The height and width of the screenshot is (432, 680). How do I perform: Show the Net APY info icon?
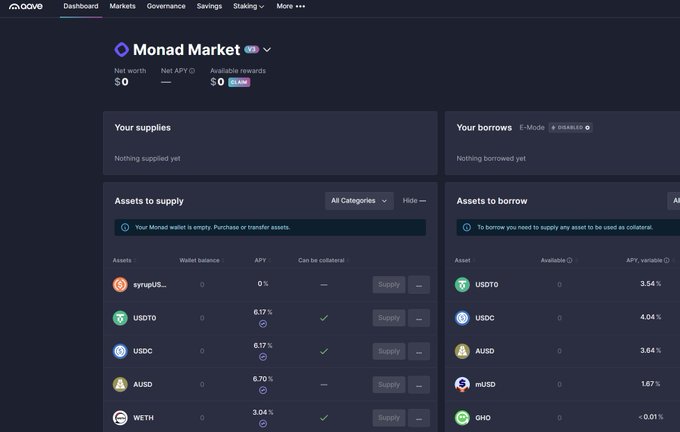pyautogui.click(x=192, y=71)
